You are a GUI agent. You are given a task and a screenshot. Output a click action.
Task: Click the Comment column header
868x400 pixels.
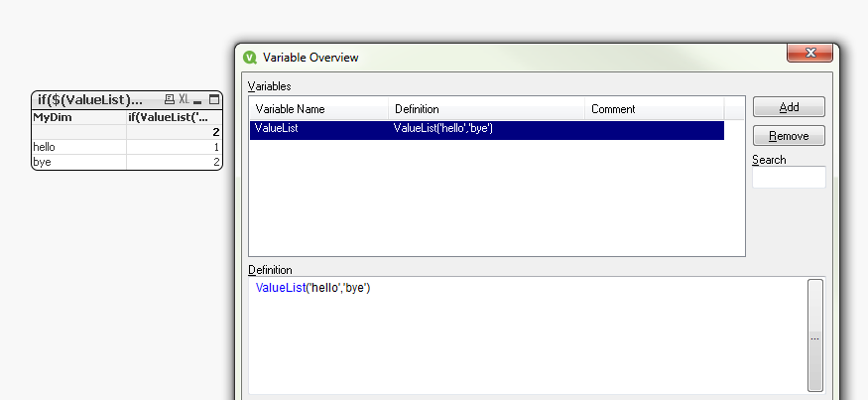coord(655,109)
